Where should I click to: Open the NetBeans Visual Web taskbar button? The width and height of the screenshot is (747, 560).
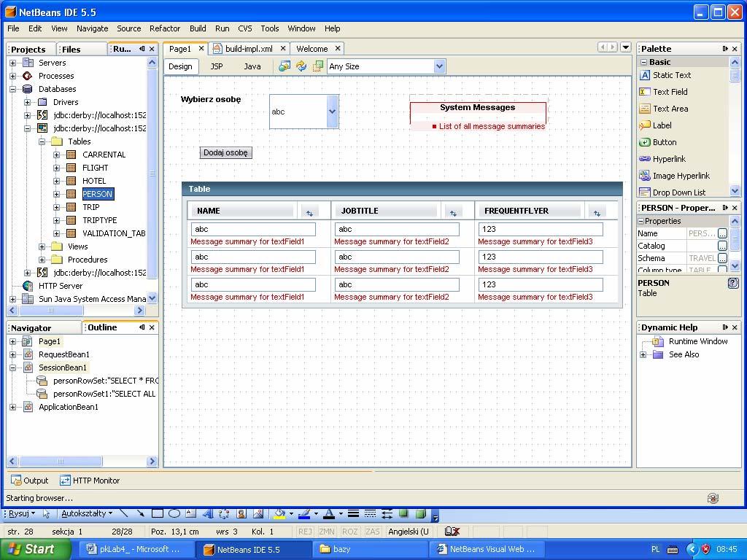[488, 549]
